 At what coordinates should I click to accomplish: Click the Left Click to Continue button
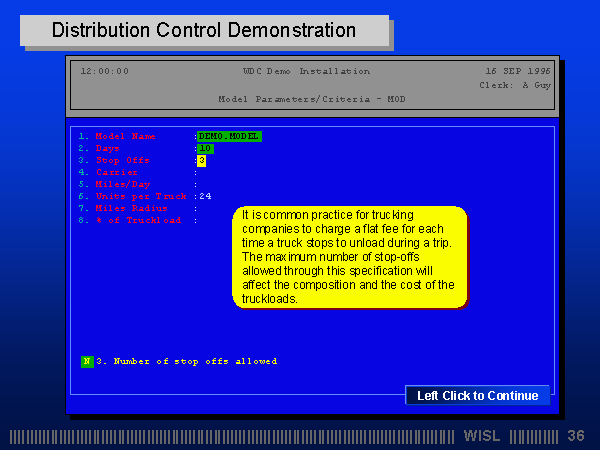pos(478,395)
